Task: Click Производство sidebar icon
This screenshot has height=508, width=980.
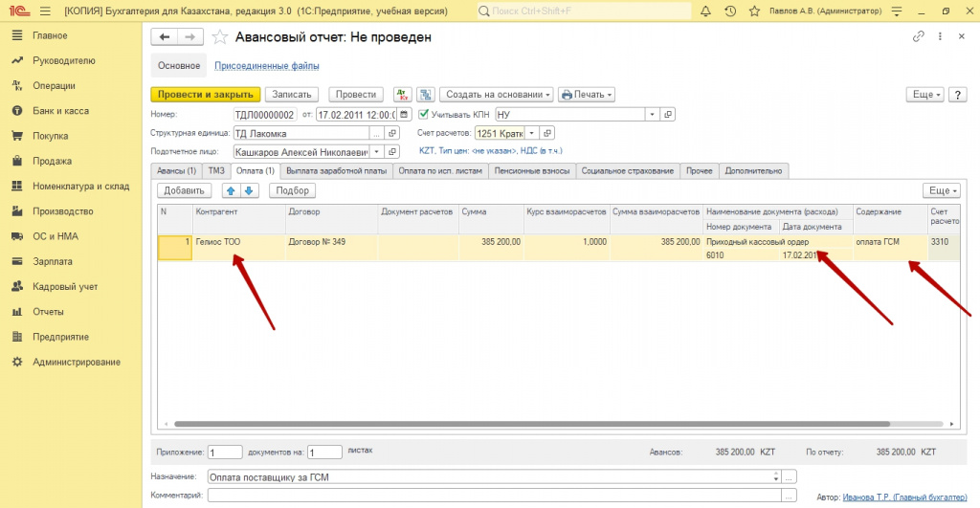Action: coord(17,211)
